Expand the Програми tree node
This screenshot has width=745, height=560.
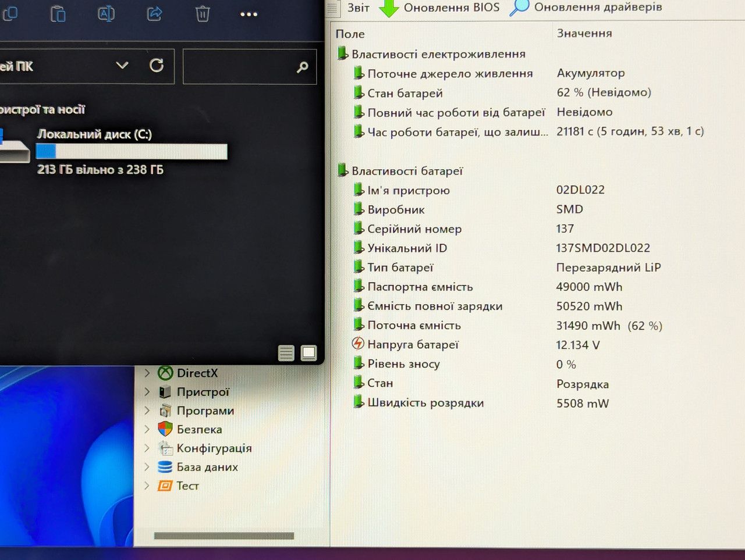click(147, 411)
